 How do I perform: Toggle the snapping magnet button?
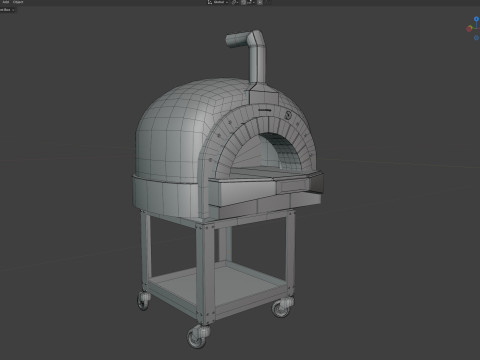coord(243,2)
